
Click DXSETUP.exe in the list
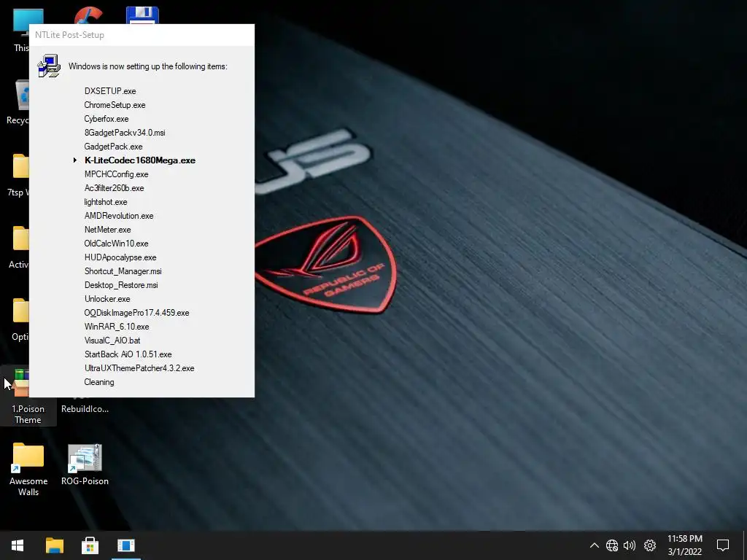point(110,91)
